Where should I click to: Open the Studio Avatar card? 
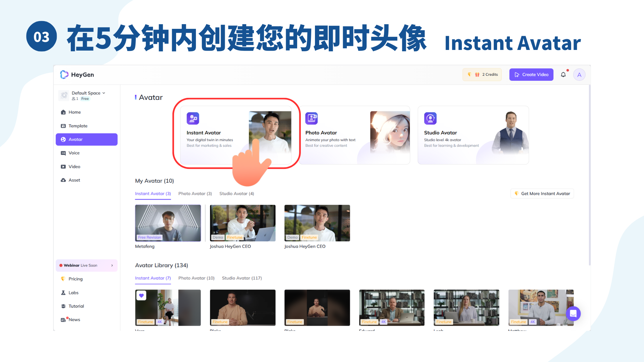[x=473, y=135]
